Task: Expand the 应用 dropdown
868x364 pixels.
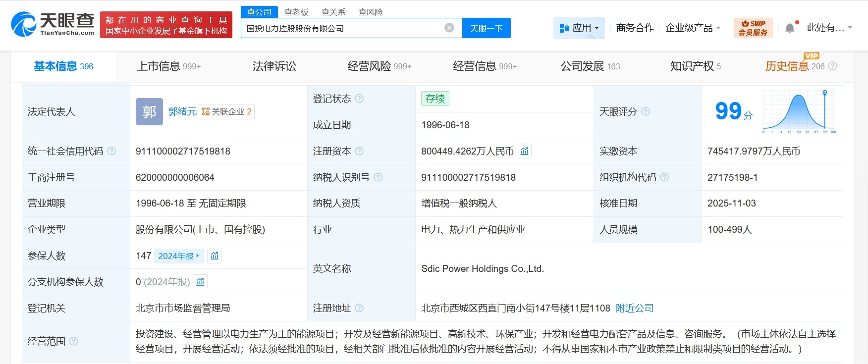Action: coord(579,28)
